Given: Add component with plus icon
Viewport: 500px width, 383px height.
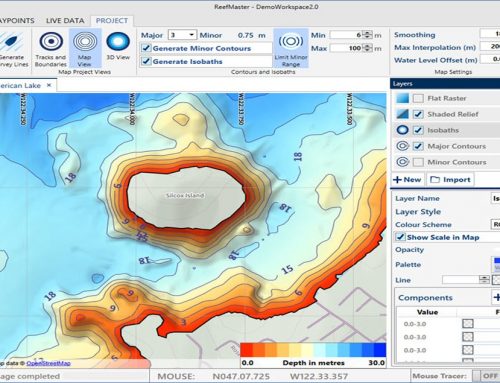Looking at the screenshot, I should pyautogui.click(x=496, y=297).
